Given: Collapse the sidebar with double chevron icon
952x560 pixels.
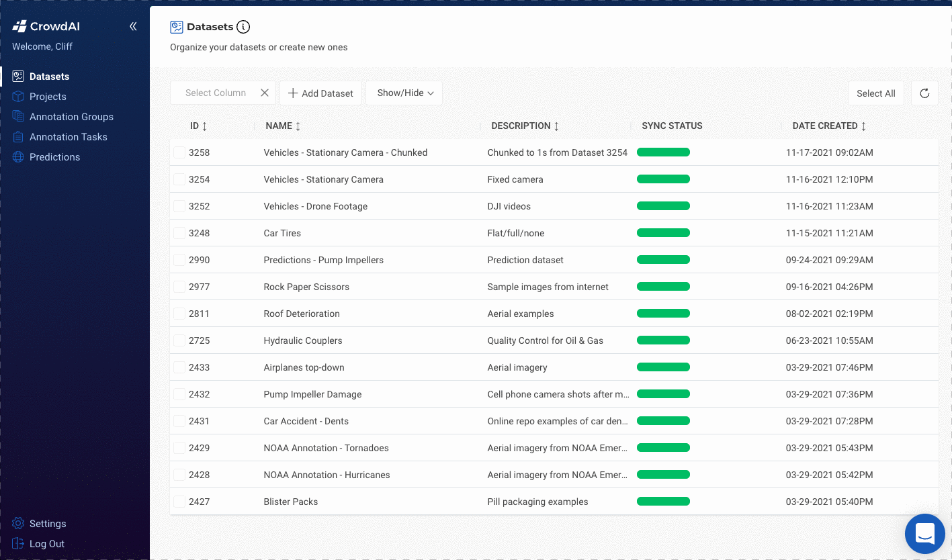Looking at the screenshot, I should tap(133, 26).
